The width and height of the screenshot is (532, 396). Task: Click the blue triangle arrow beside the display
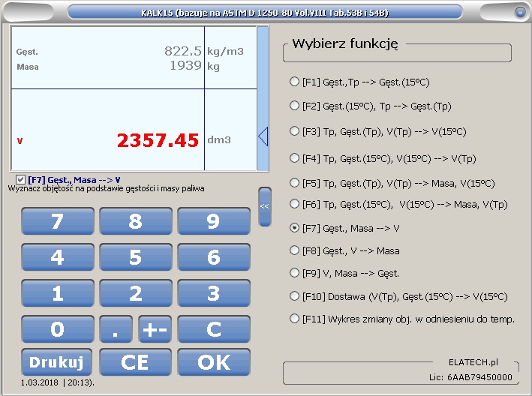click(263, 136)
